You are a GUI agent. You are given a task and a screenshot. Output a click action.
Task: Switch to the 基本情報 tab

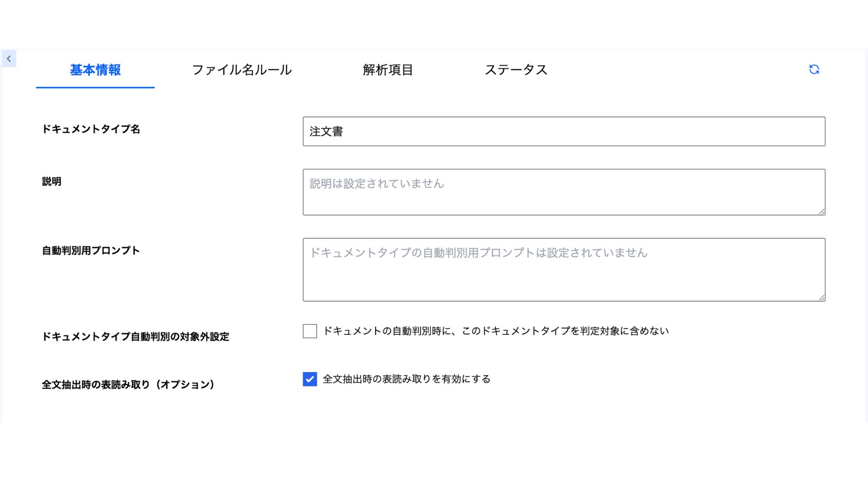coord(95,70)
